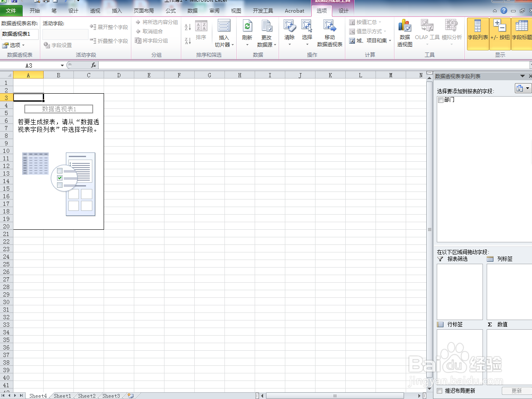Select the Sheet3 worksheet tab
532x399 pixels.
click(x=111, y=396)
